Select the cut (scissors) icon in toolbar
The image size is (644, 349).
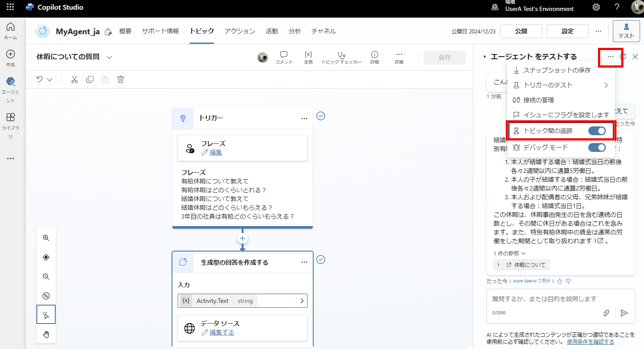pyautogui.click(x=74, y=79)
